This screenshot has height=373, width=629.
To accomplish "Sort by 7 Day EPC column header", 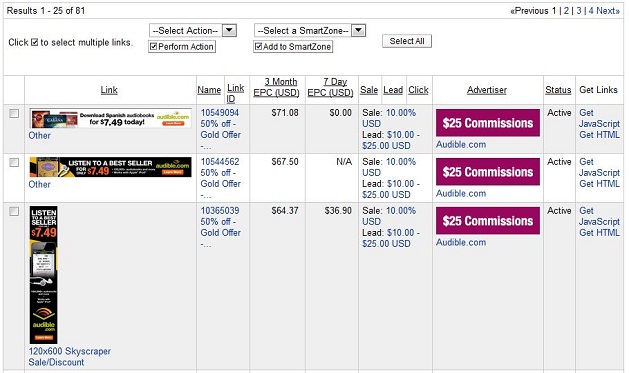I will pos(330,87).
